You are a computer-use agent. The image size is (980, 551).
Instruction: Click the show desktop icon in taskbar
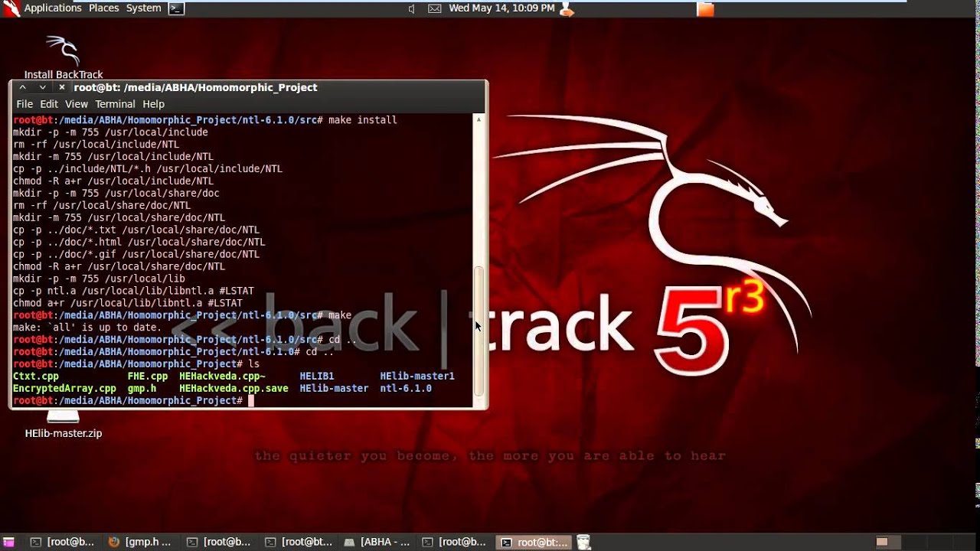tap(8, 542)
